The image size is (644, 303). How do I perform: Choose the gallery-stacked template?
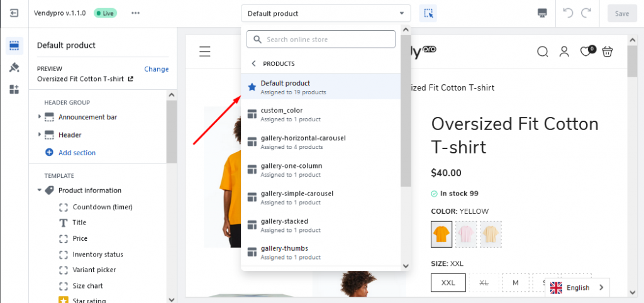(320, 226)
